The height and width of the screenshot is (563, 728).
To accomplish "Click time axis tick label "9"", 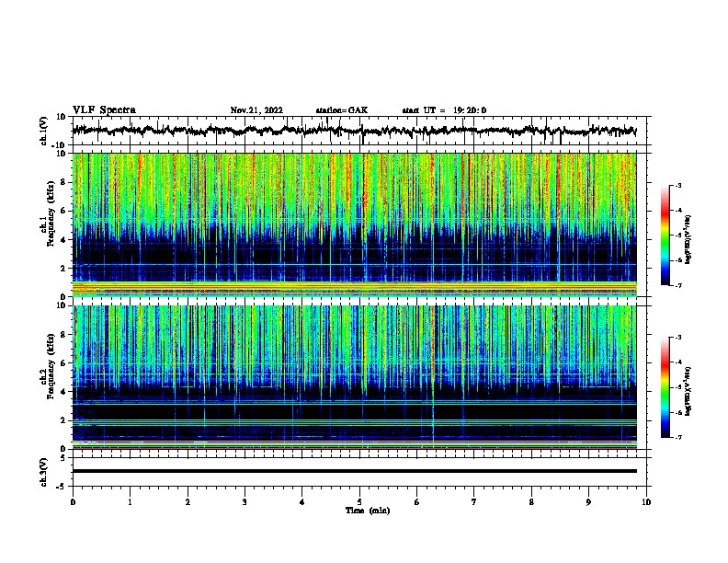I will pos(588,502).
